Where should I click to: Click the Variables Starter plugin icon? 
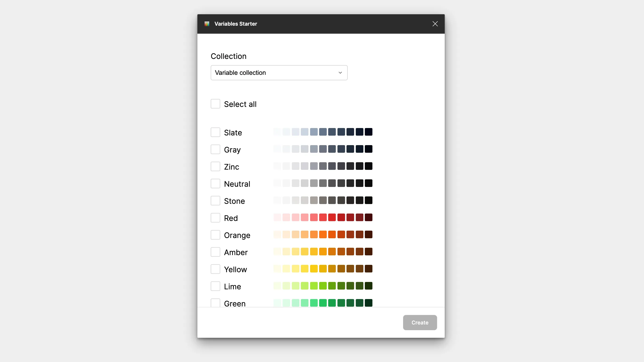[x=207, y=24]
